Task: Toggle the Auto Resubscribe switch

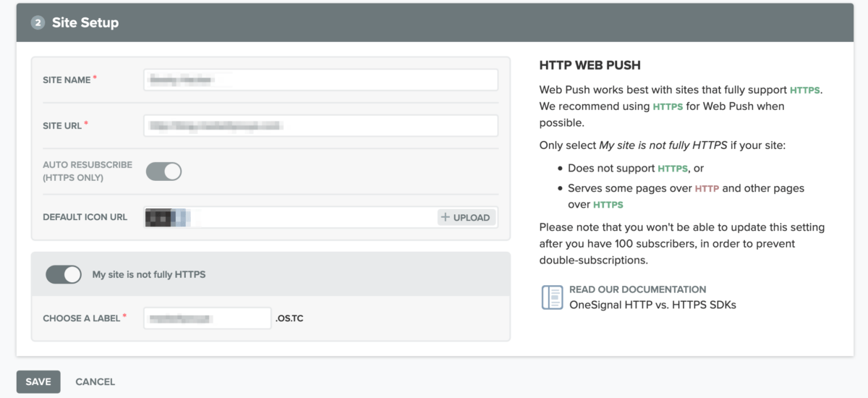Action: coord(163,172)
